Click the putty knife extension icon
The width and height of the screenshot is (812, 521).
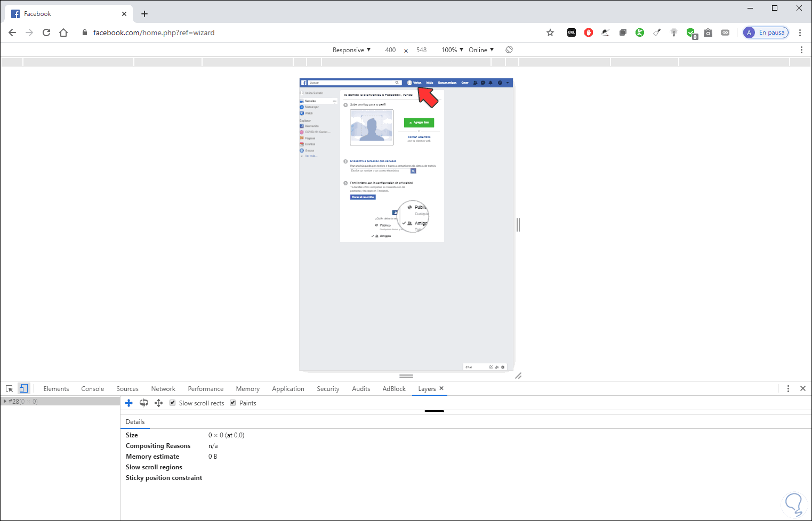tap(657, 32)
